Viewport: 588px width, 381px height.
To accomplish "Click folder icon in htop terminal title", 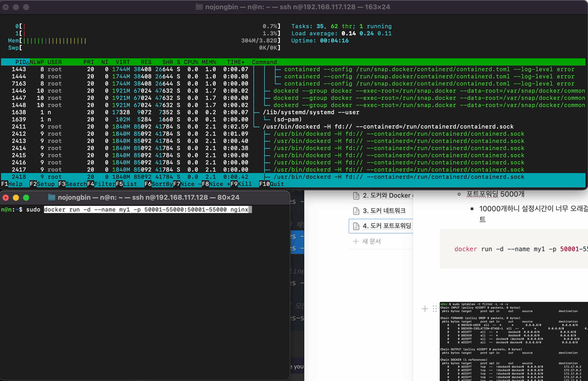I will coord(199,7).
